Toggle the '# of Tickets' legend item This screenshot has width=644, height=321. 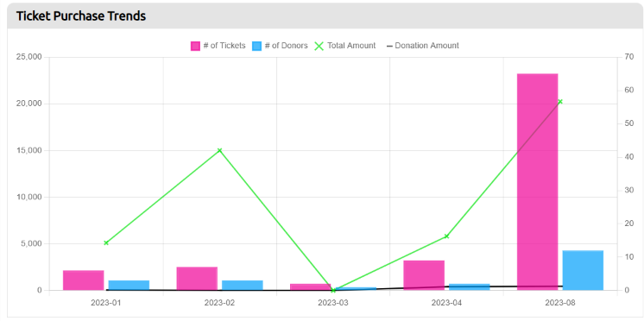pyautogui.click(x=218, y=46)
